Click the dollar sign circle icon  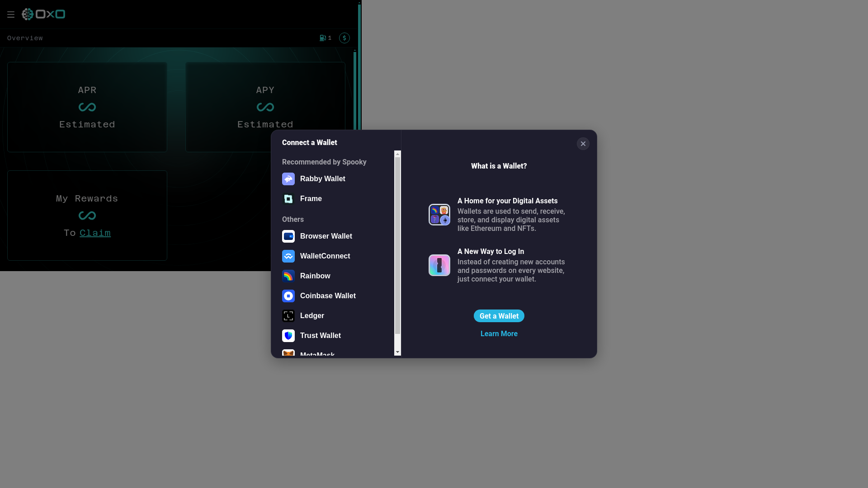point(344,38)
